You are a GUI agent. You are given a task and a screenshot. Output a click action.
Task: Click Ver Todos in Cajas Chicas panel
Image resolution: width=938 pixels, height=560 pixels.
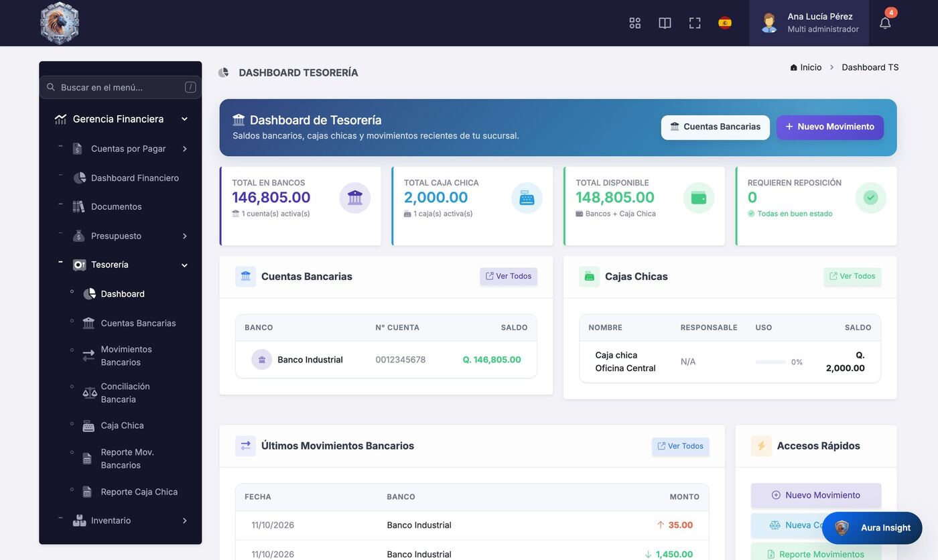coord(852,277)
